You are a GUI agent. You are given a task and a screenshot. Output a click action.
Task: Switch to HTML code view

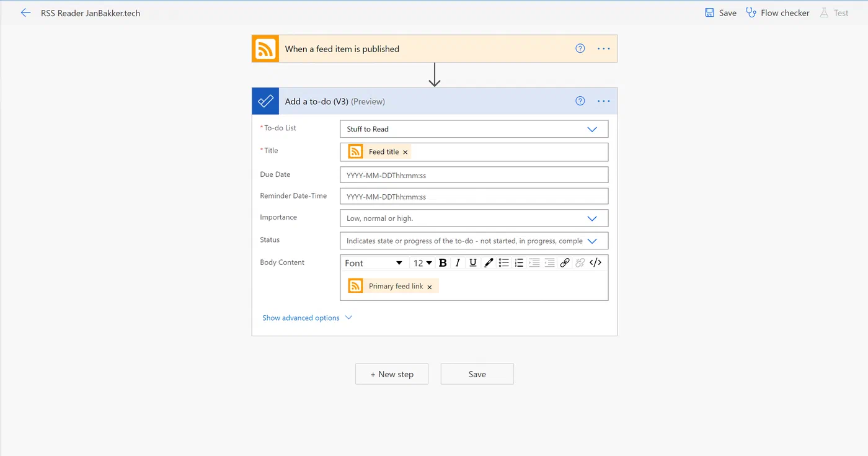click(595, 263)
